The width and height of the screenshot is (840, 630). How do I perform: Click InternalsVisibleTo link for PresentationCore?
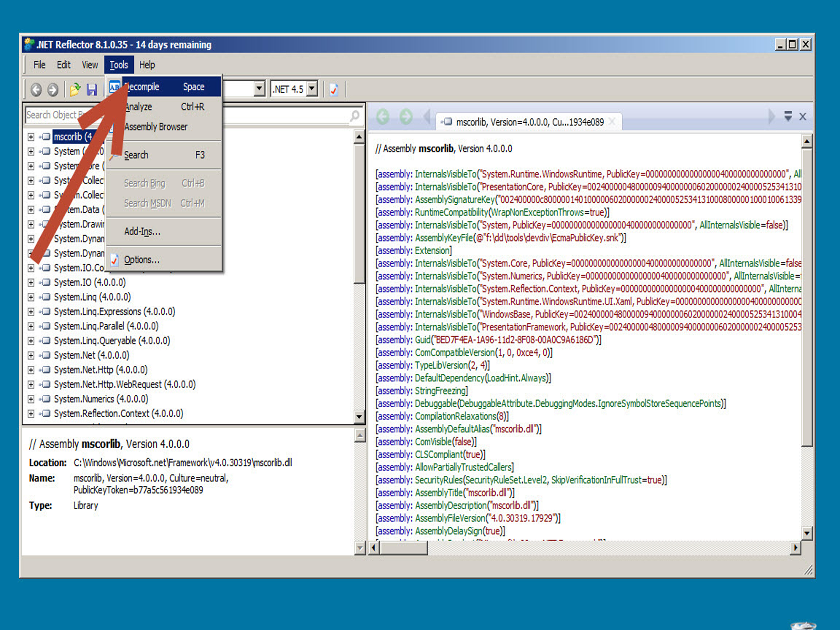pos(445,187)
